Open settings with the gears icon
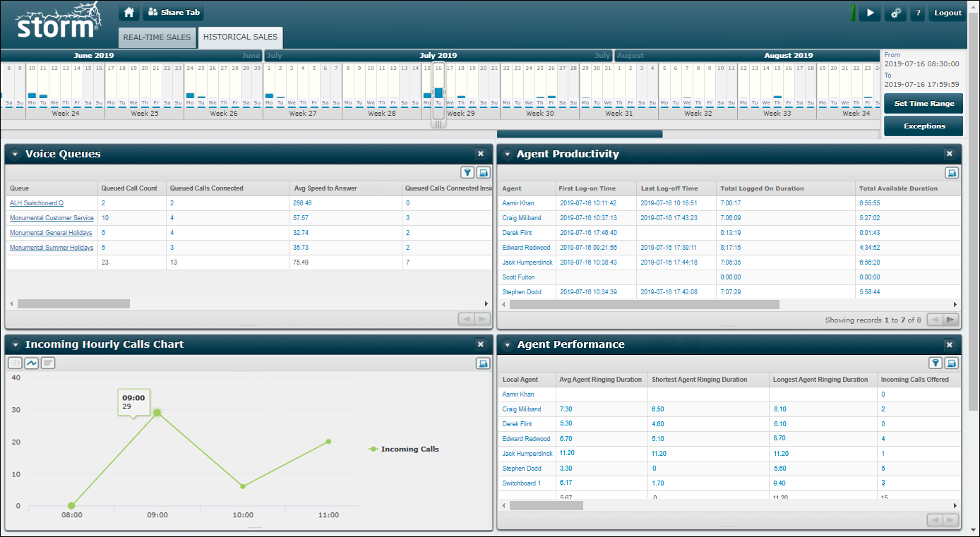Screen dimensions: 980x537 pos(895,13)
